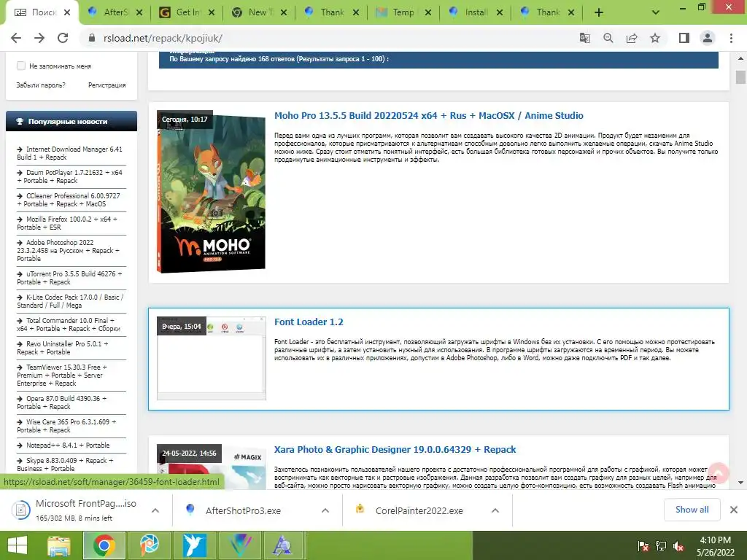Click the page vertical scrollbar thumb

coord(740,77)
